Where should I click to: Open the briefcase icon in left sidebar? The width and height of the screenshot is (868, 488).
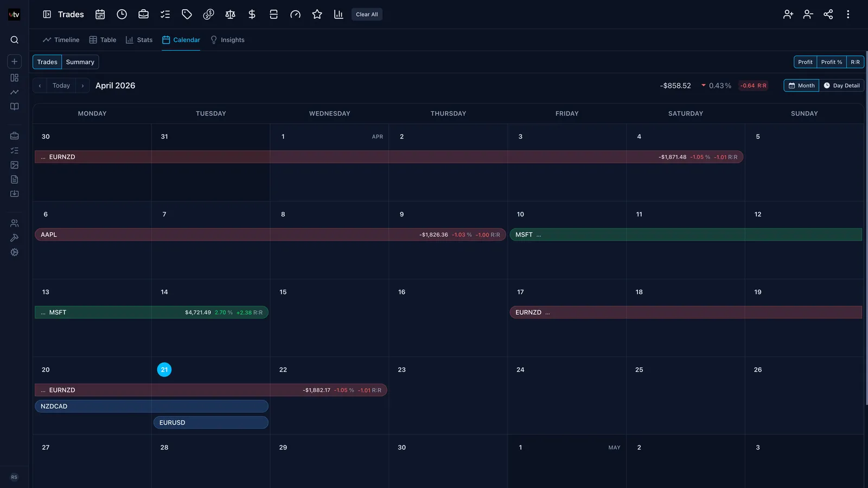click(x=15, y=136)
